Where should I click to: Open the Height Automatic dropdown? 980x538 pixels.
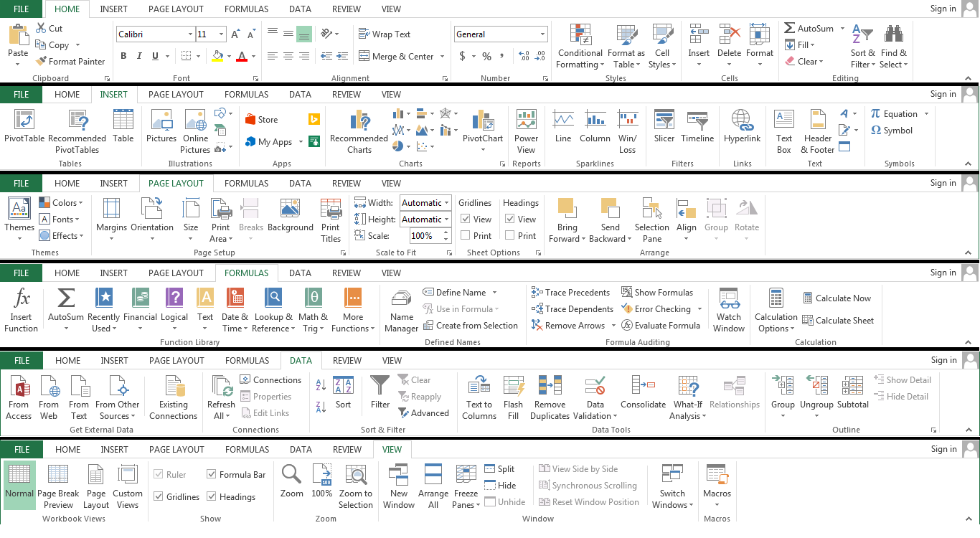click(x=447, y=220)
